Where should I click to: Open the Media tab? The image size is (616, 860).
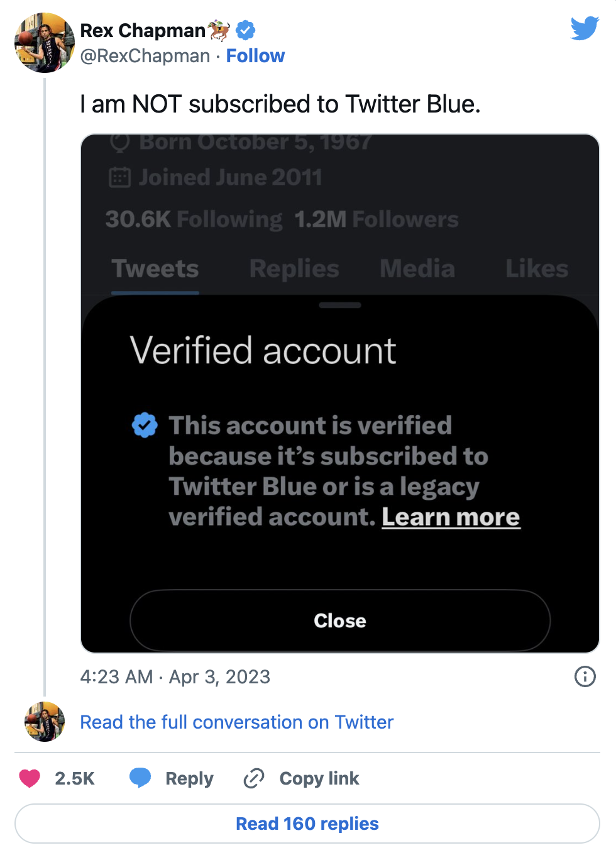[x=417, y=269]
